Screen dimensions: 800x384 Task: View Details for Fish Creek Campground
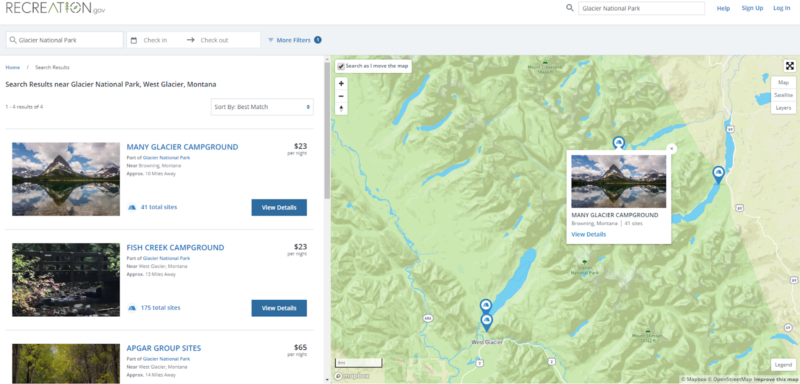(x=279, y=308)
